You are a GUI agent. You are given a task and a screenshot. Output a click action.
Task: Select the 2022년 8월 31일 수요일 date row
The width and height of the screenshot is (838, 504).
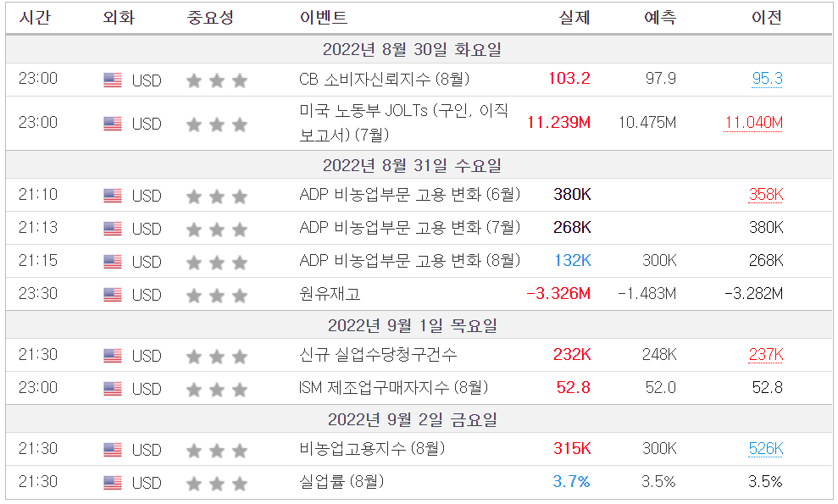[x=419, y=165]
